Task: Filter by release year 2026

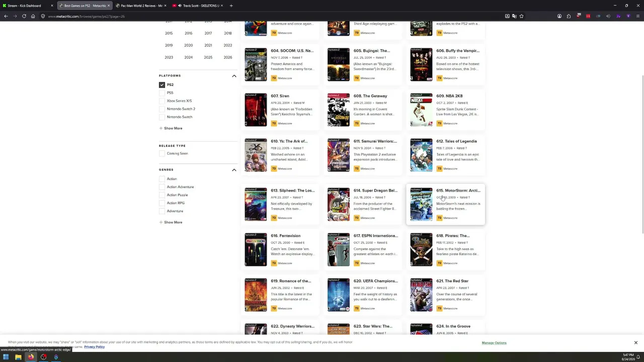Action: tap(228, 57)
